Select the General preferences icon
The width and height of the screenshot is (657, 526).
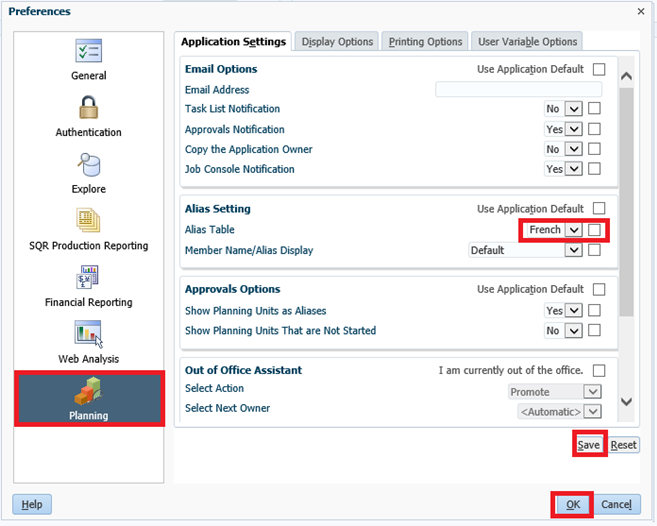click(88, 52)
